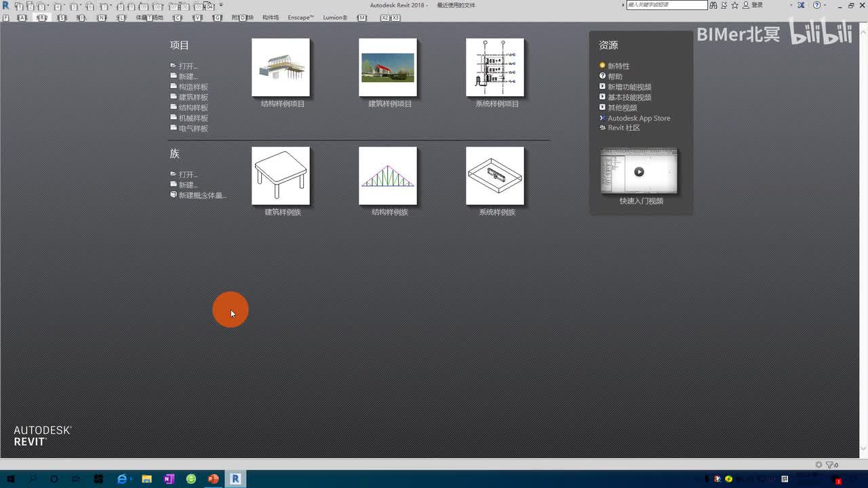Click 新建... under the 族 section
This screenshot has width=868, height=488.
(x=184, y=185)
